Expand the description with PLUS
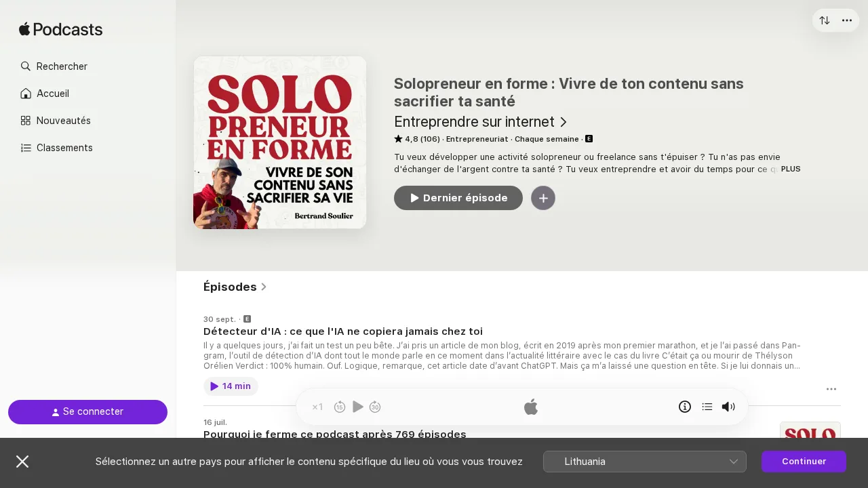 pos(791,169)
